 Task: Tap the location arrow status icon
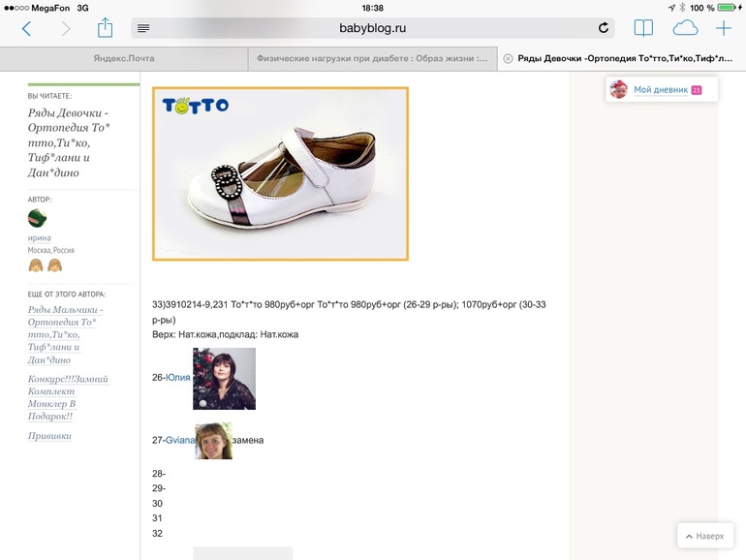pyautogui.click(x=671, y=8)
